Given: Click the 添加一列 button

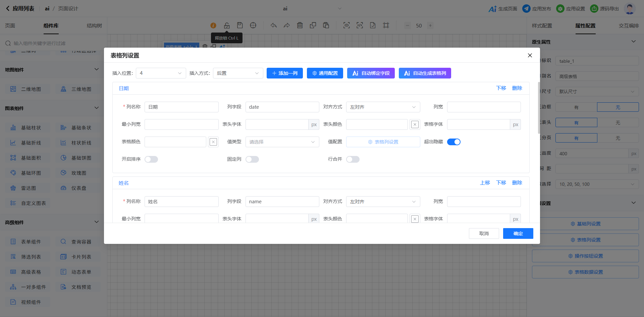Looking at the screenshot, I should click(x=284, y=73).
